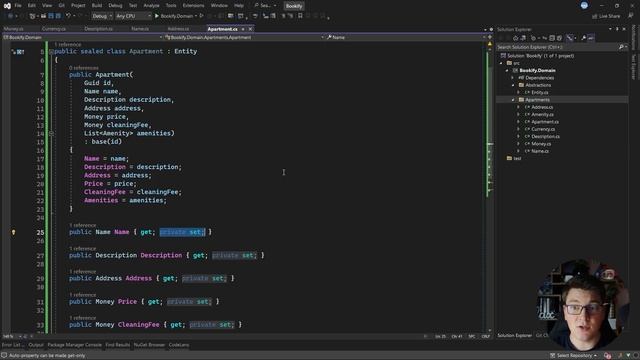The width and height of the screenshot is (640, 360).
Task: Select the Apartment.cs tab
Action: 222,29
